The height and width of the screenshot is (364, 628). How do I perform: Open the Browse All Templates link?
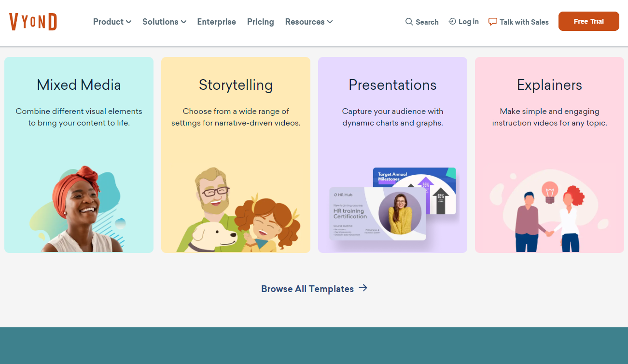pyautogui.click(x=307, y=289)
